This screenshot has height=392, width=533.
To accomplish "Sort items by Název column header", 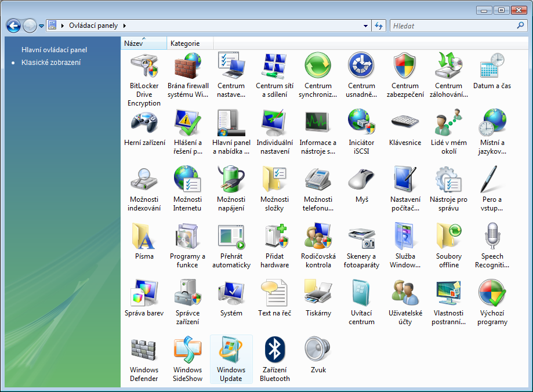I will (143, 43).
